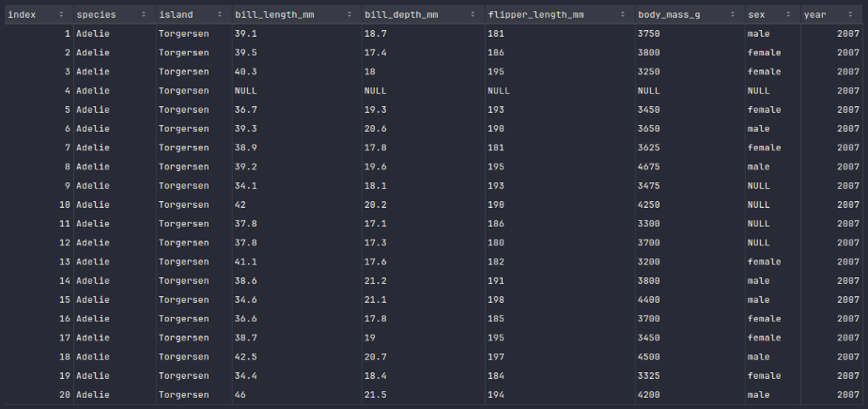868x409 pixels.
Task: Click bill depth value 21.5
Action: coord(376,395)
